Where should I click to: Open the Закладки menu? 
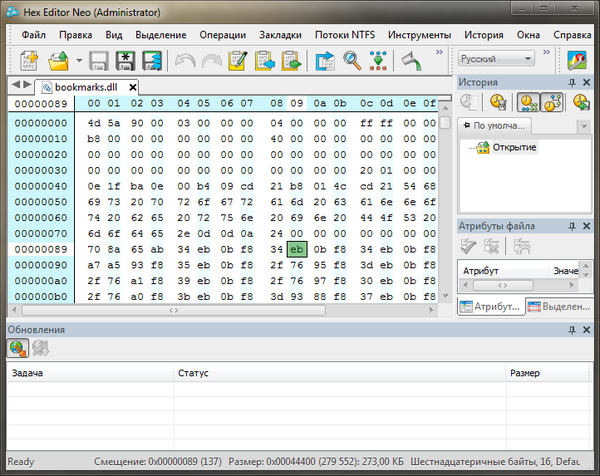[x=279, y=34]
